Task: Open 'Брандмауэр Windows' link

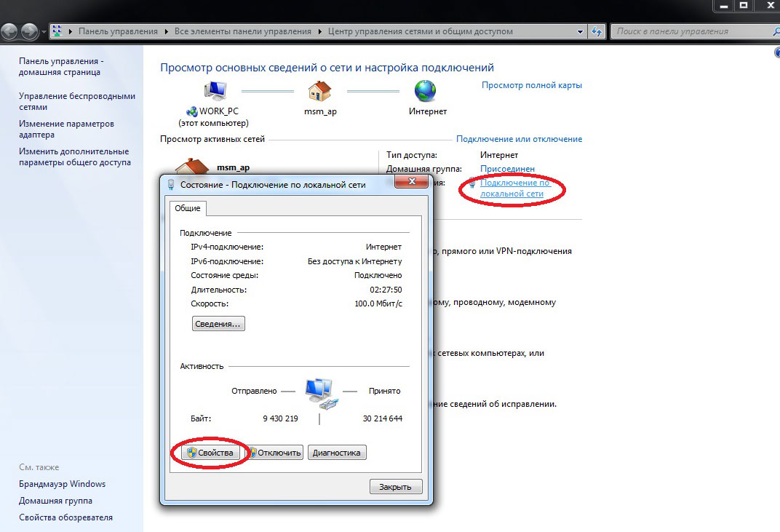Action: 62,484
